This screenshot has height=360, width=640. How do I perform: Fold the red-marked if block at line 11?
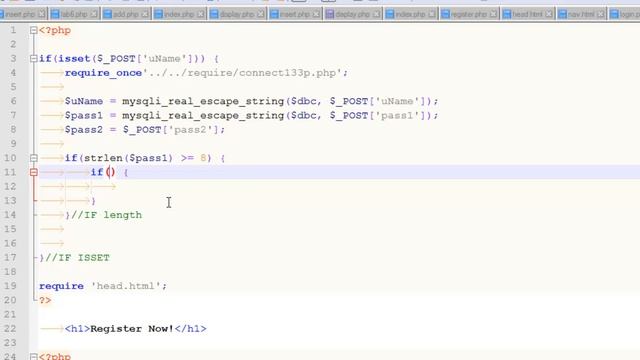tap(34, 172)
